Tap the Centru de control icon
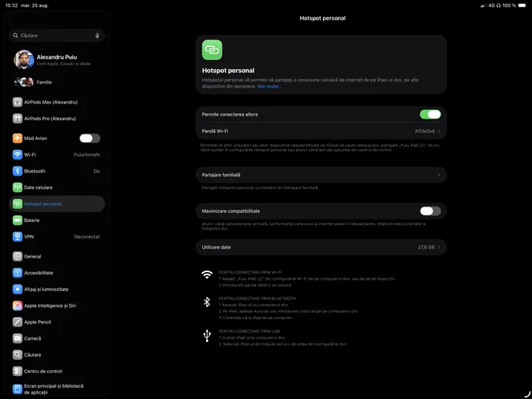532x399 pixels. pyautogui.click(x=17, y=371)
